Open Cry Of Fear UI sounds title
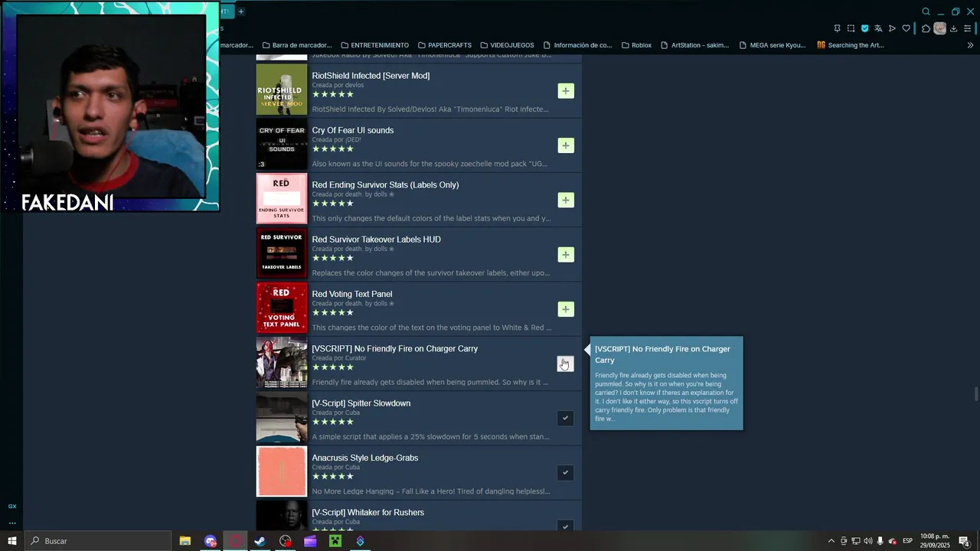The height and width of the screenshot is (551, 980). [353, 130]
